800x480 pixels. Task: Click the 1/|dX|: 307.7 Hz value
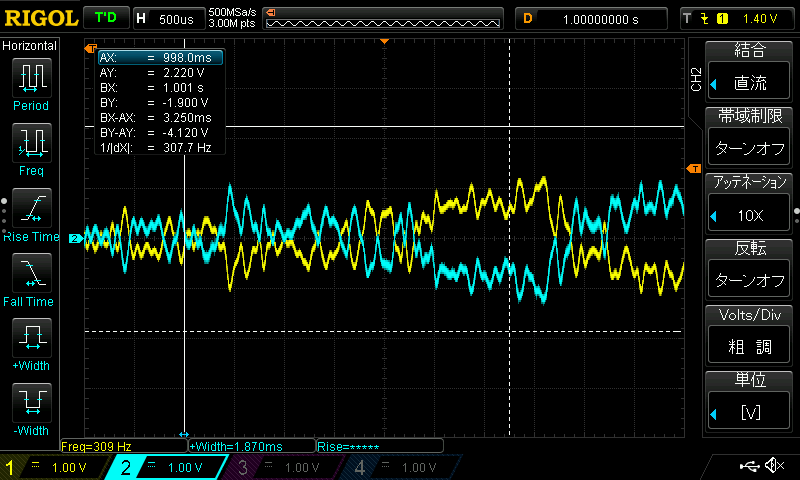[187, 148]
